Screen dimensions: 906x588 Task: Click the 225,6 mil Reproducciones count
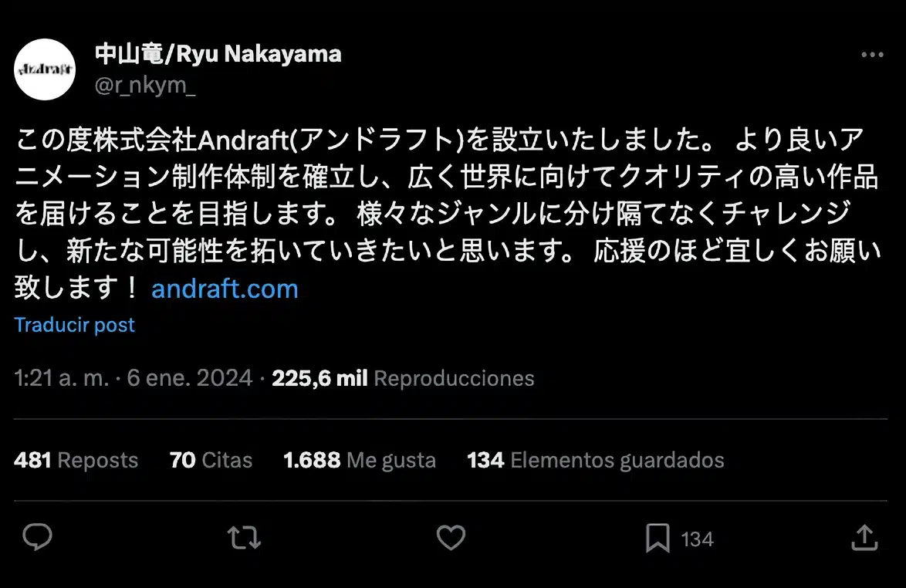[x=403, y=378]
